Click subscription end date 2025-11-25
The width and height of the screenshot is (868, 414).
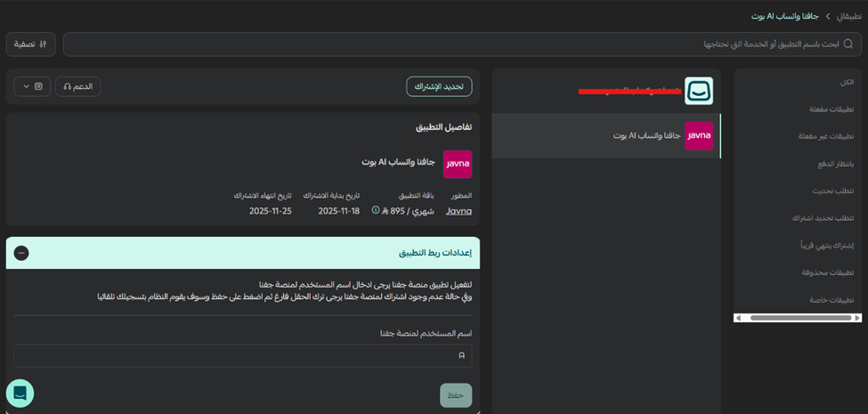coord(270,211)
